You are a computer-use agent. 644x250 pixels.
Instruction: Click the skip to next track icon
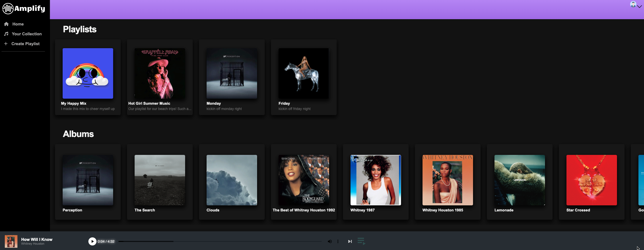(x=350, y=241)
